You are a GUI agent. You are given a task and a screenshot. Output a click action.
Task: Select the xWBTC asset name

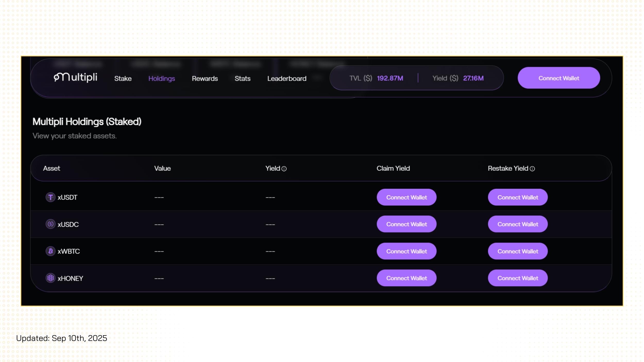[x=69, y=251]
